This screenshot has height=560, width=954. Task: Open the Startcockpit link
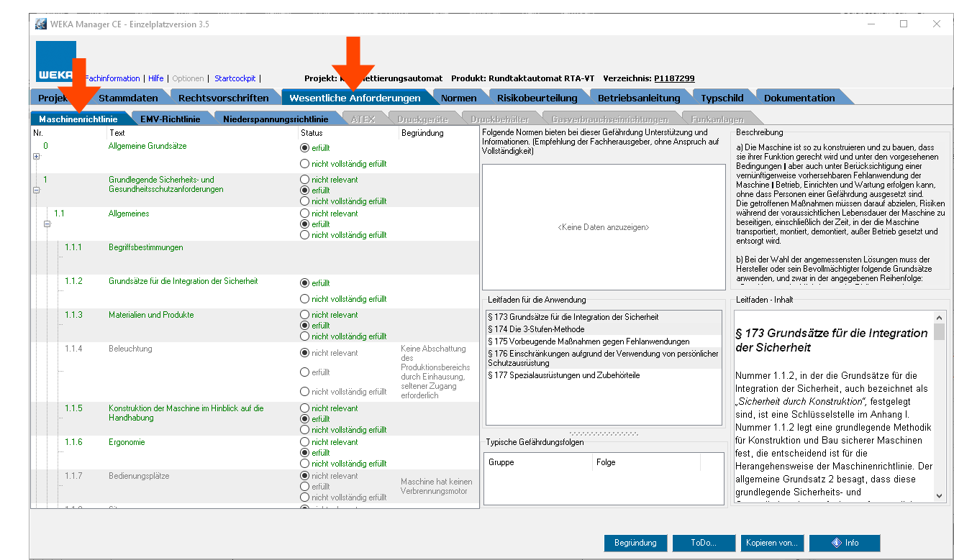(235, 78)
